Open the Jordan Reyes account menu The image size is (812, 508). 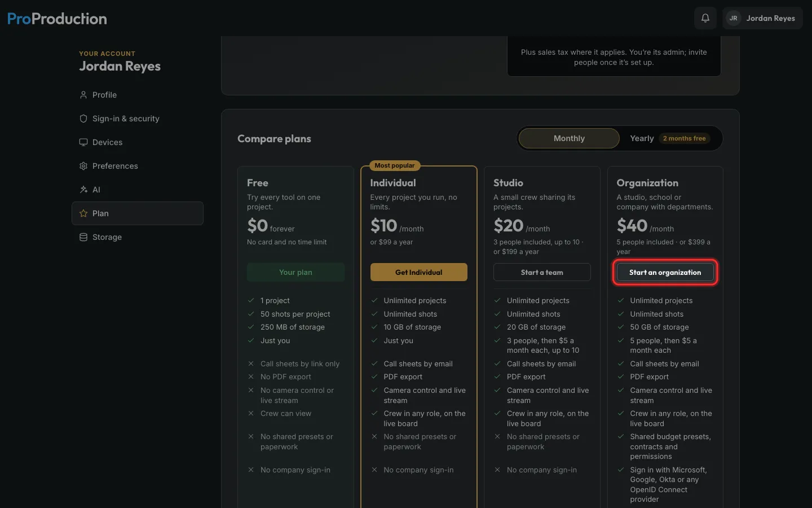click(x=762, y=18)
